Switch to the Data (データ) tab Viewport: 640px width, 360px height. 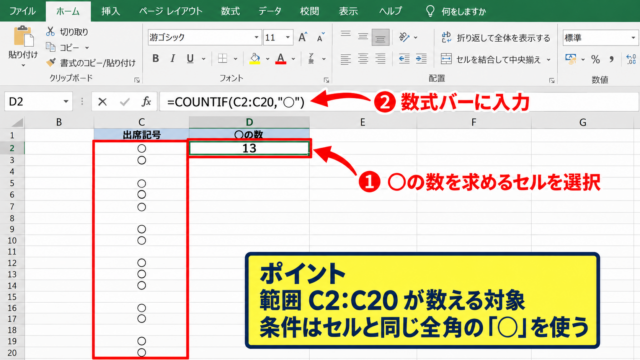coord(270,11)
